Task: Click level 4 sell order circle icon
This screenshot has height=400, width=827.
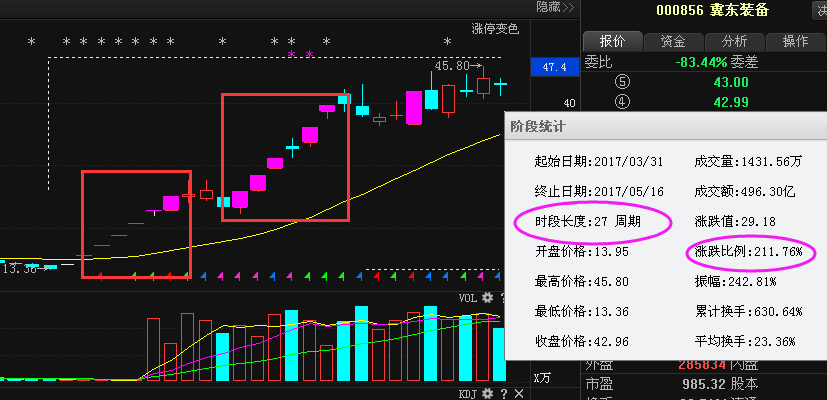Action: pos(622,101)
